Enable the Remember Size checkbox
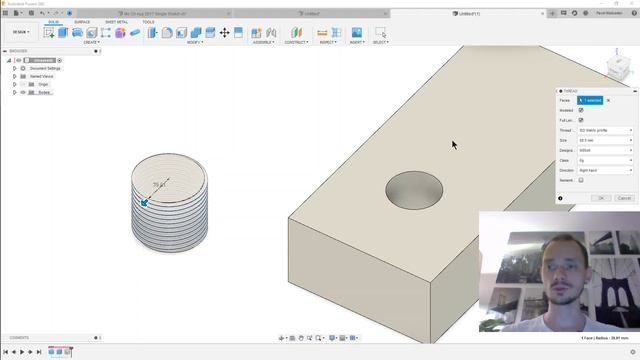Screen dimensions: 640x360 pyautogui.click(x=581, y=180)
